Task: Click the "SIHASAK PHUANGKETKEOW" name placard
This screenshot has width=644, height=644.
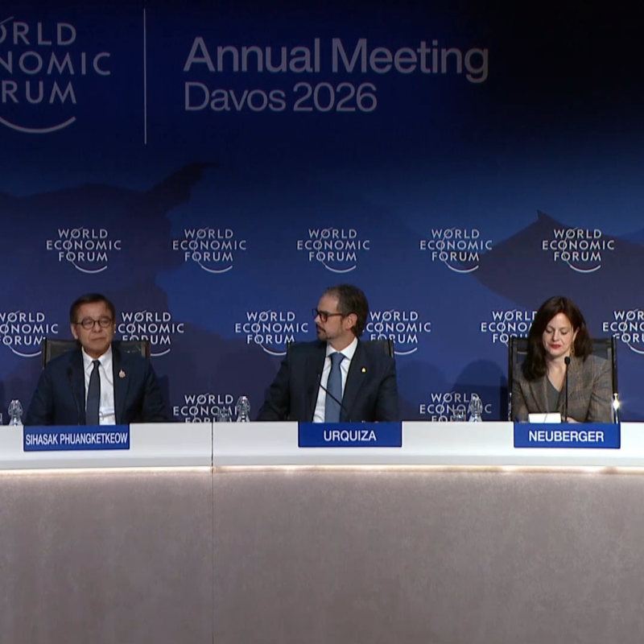Action: click(76, 438)
